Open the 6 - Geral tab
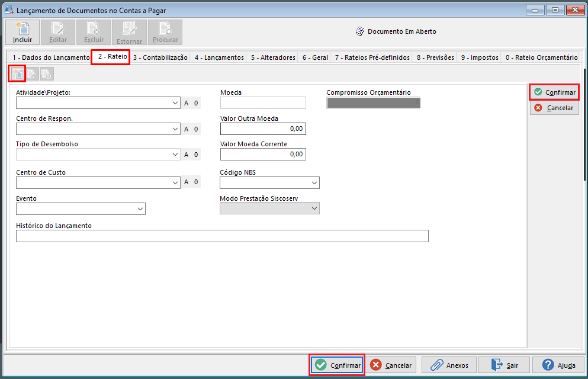The height and width of the screenshot is (379, 588). tap(315, 57)
